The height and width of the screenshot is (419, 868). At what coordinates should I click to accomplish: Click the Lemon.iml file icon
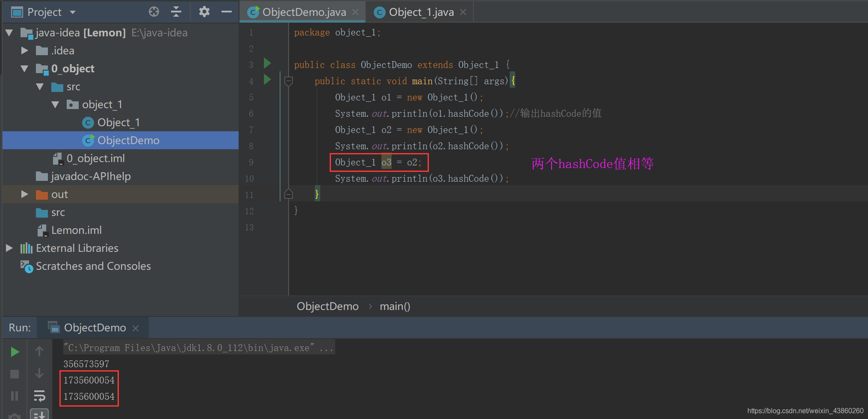(42, 230)
